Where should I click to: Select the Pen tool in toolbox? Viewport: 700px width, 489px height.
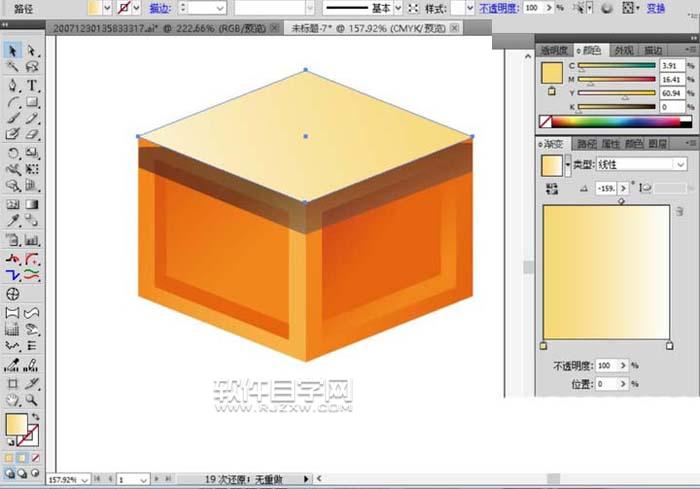(13, 85)
